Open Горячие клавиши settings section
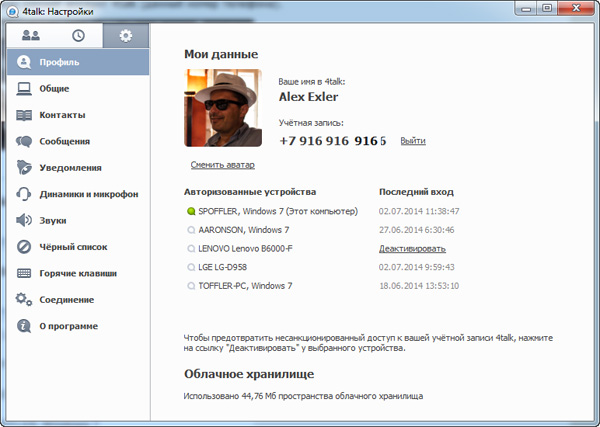The width and height of the screenshot is (600, 427). (x=78, y=273)
